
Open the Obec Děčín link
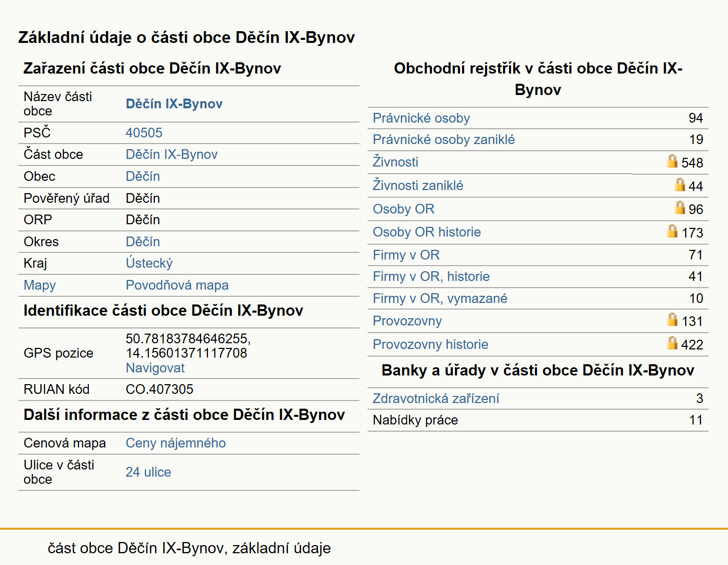click(143, 176)
